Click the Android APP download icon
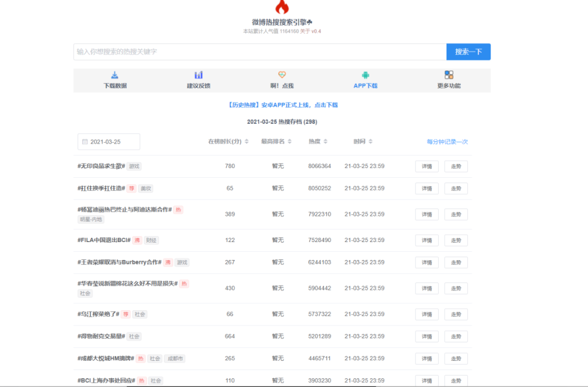Viewport: 588px width, 387px height. coord(365,75)
